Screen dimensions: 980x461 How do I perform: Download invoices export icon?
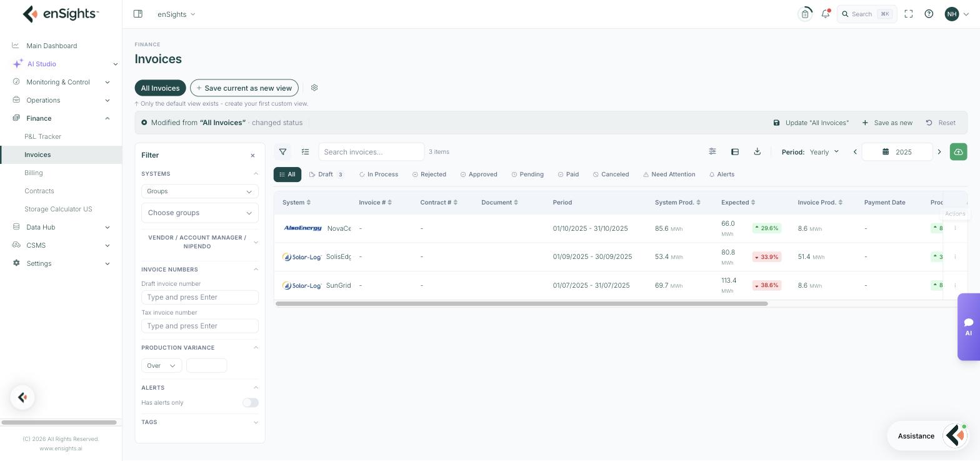pyautogui.click(x=757, y=151)
